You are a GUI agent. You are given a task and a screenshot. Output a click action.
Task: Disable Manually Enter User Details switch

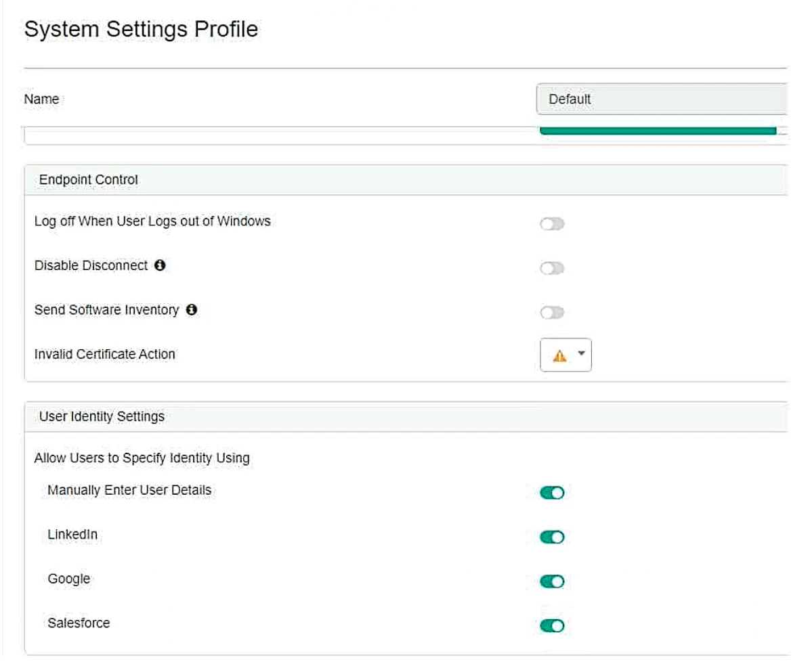coord(552,493)
